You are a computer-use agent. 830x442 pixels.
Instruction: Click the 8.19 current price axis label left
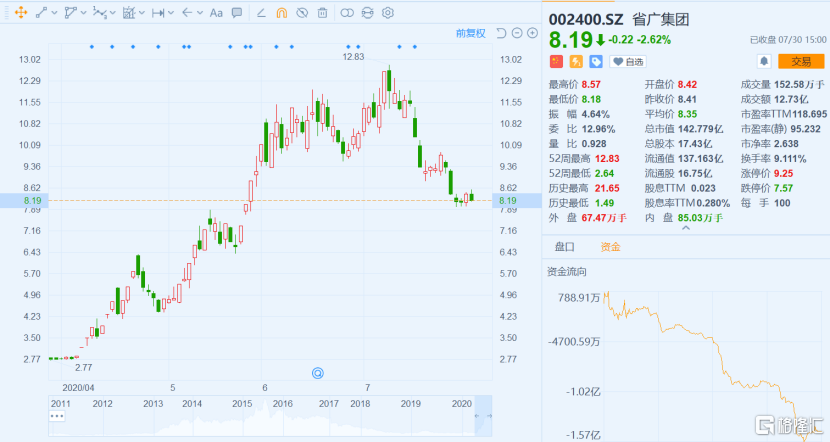[x=33, y=201]
